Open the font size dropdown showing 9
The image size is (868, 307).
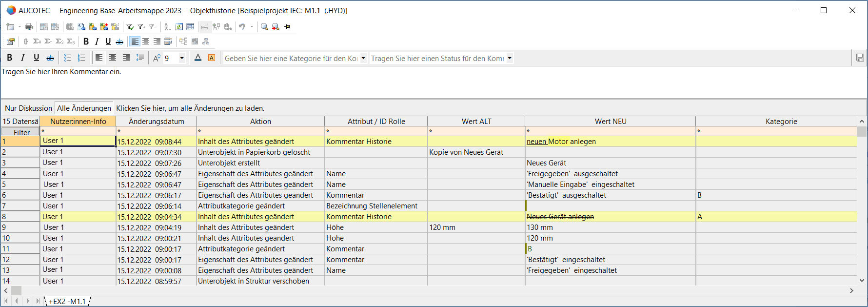point(182,58)
